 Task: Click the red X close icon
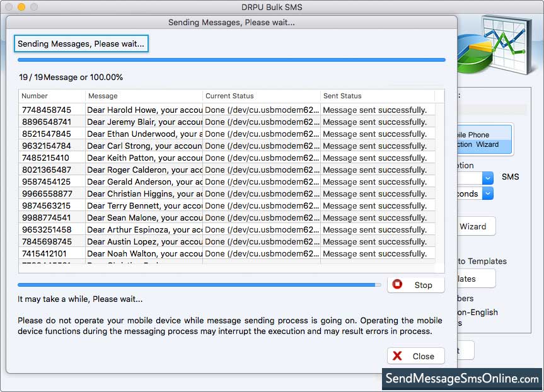click(x=397, y=356)
